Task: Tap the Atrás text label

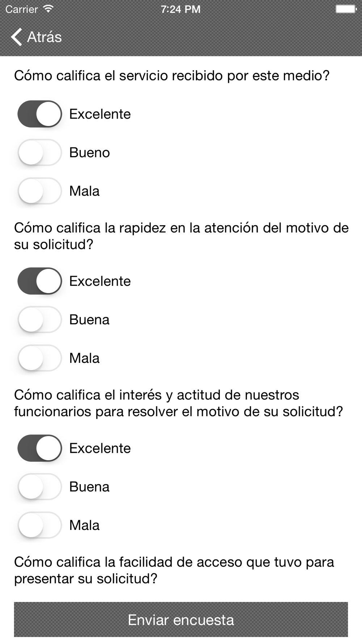Action: (45, 37)
